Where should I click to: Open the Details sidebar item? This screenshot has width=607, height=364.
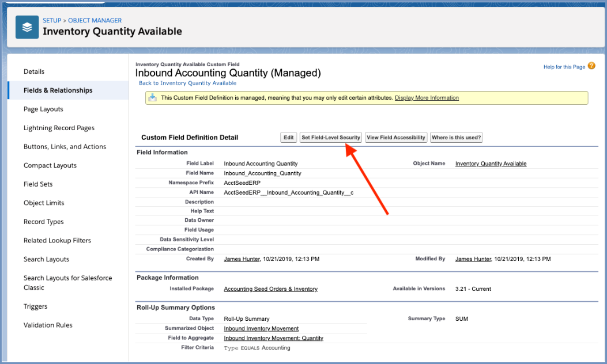coord(34,71)
